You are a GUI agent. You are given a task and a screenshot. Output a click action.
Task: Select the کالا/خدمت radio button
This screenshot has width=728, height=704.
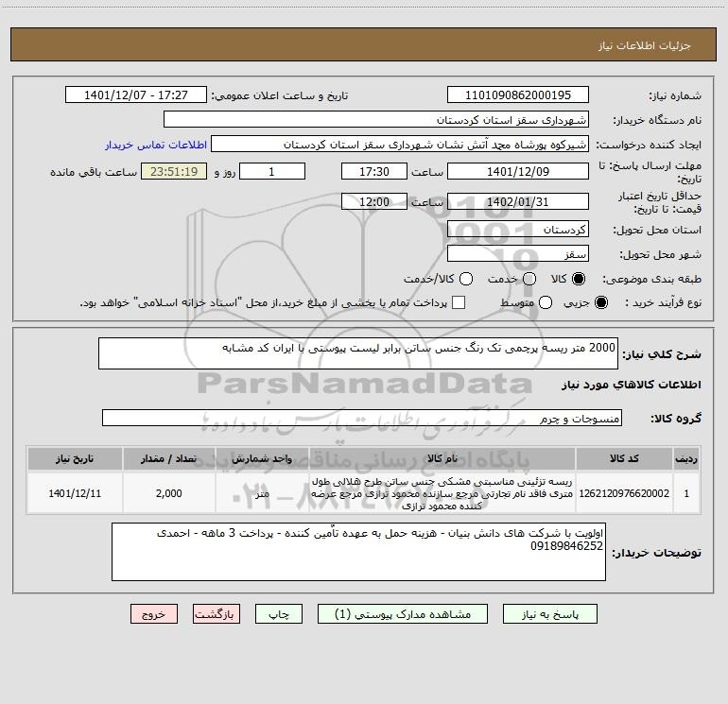click(466, 279)
